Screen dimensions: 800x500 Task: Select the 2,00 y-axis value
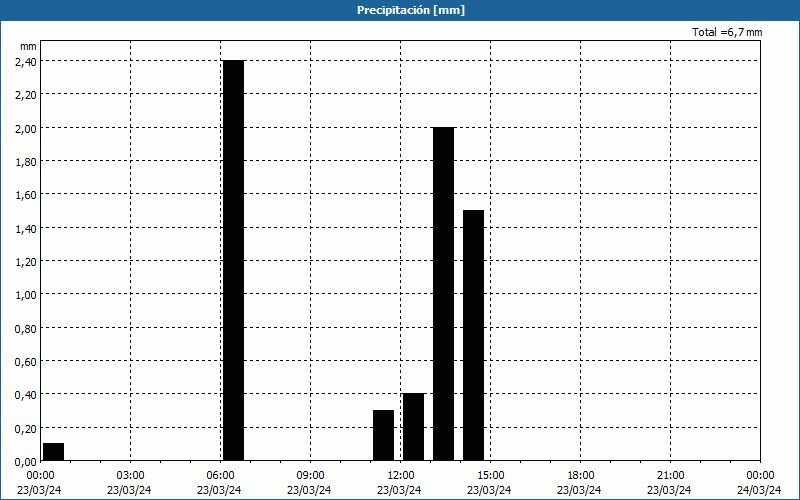tap(26, 128)
